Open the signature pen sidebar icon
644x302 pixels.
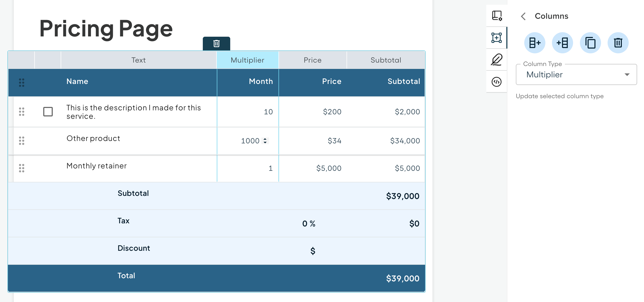click(497, 60)
